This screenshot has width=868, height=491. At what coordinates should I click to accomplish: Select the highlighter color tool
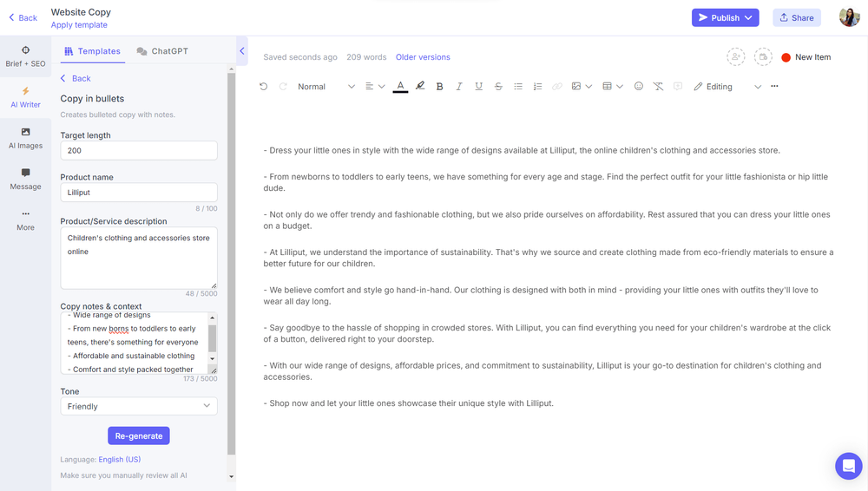pos(420,86)
